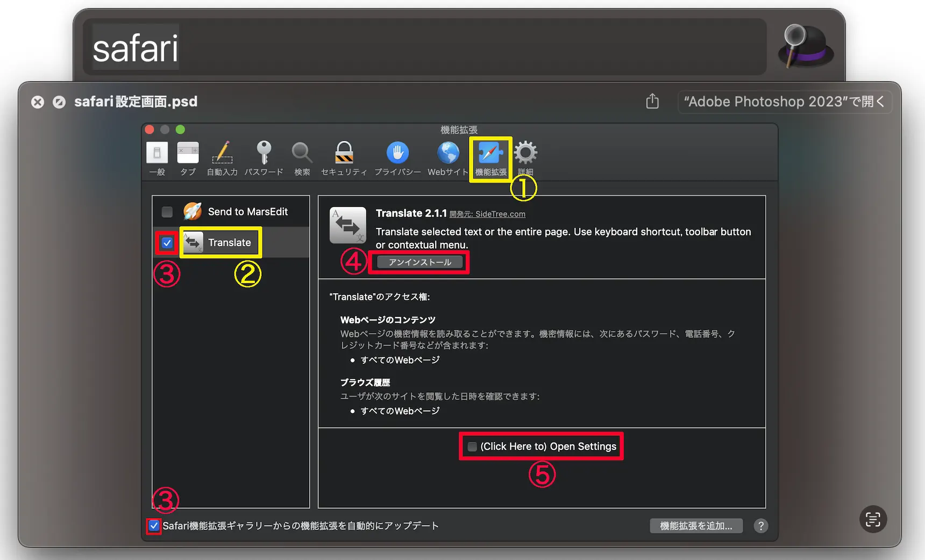Viewport: 925px width, 560px height.
Task: Click the slashed-circle icon beside close button
Action: [59, 102]
